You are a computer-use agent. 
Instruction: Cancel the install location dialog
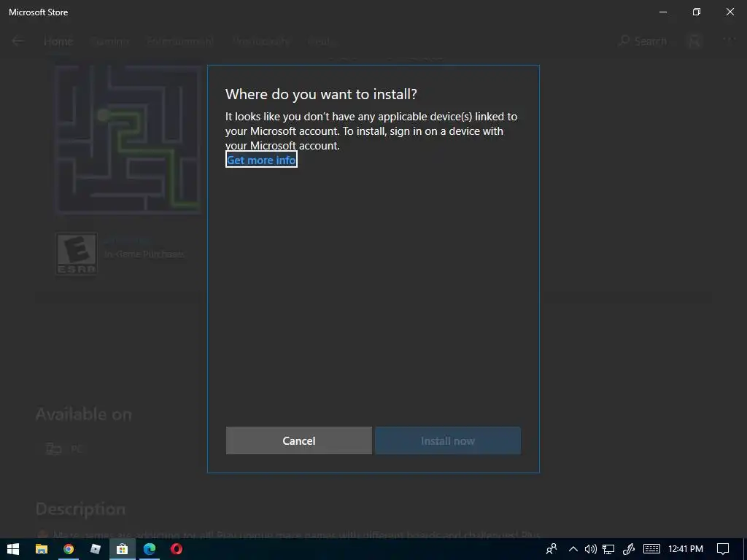click(298, 440)
